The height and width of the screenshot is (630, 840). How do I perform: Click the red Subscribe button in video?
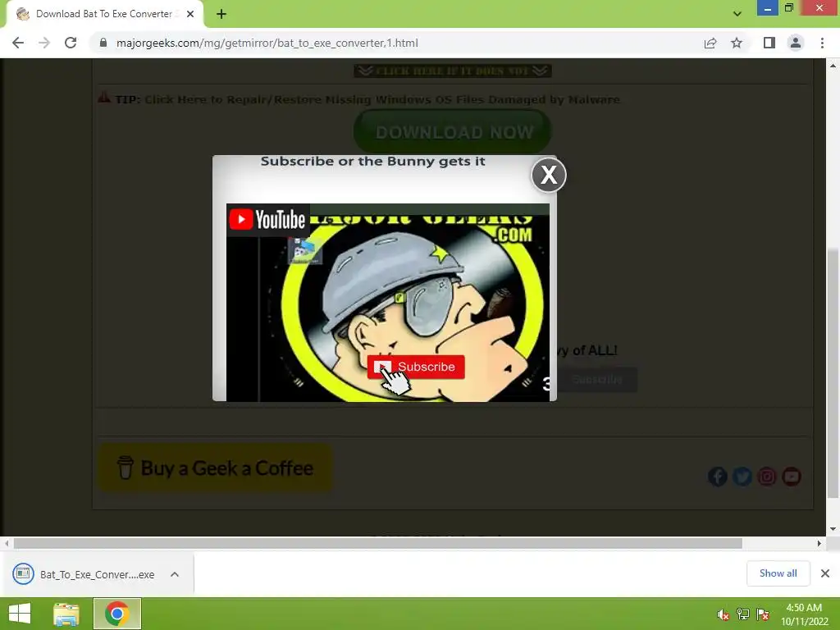[416, 367]
